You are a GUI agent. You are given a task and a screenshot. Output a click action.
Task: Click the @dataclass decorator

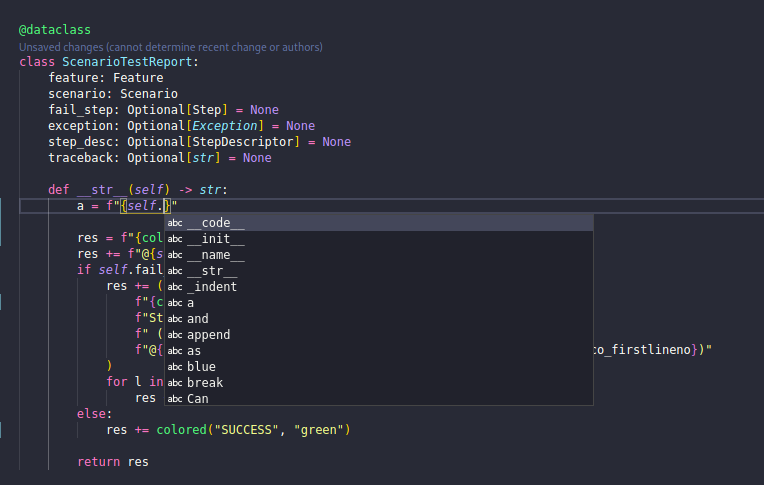[x=55, y=30]
